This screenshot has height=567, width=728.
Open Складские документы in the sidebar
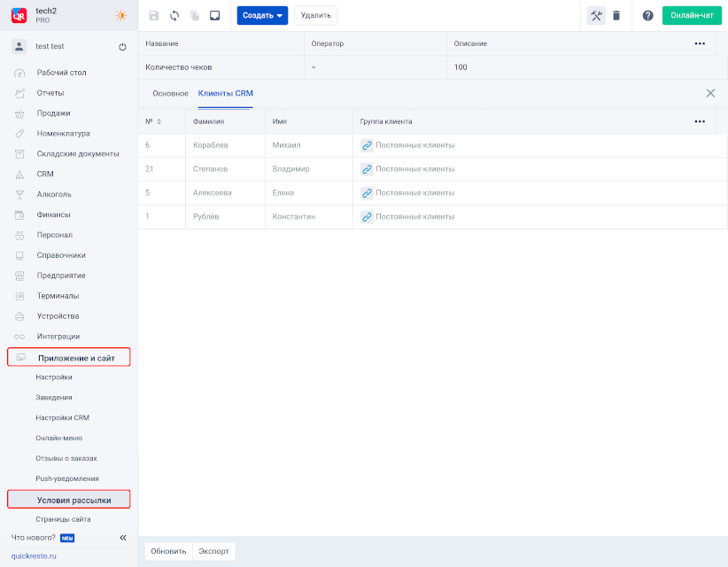78,153
